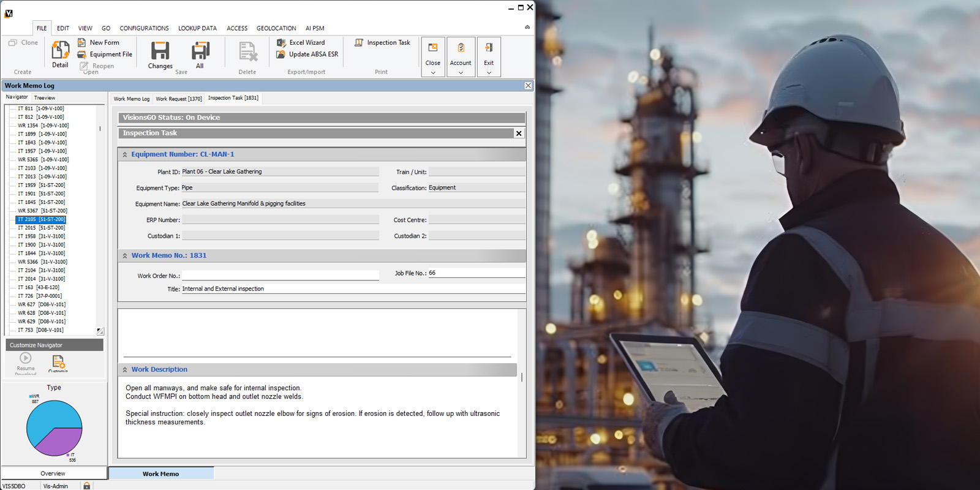Click the Overview button below the chart
Image resolution: width=980 pixels, height=490 pixels.
(x=53, y=473)
